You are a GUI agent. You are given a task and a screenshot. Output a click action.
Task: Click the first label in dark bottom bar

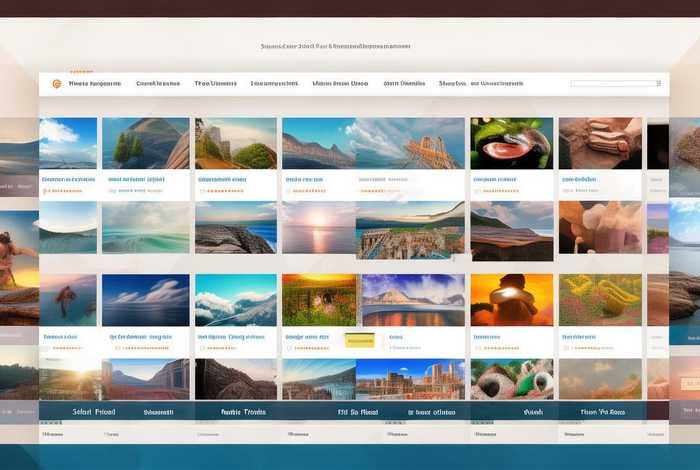coord(94,411)
